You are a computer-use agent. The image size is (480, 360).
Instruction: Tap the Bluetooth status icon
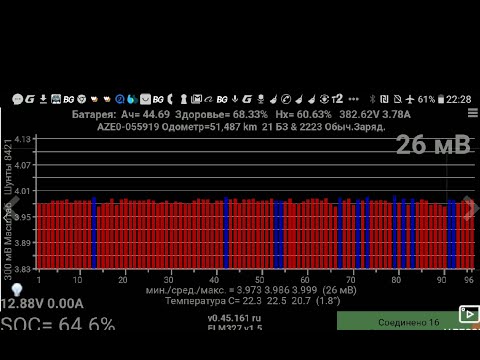(372, 99)
